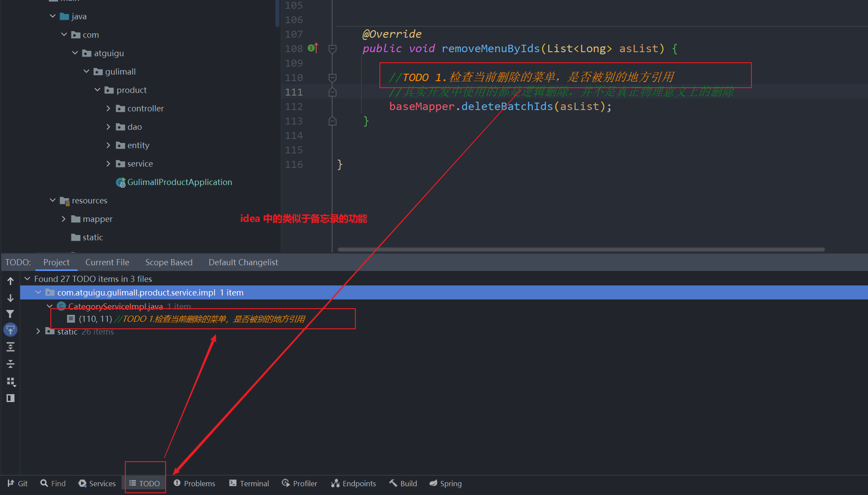
Task: Open GulimallProductApplication class file
Action: coord(179,182)
